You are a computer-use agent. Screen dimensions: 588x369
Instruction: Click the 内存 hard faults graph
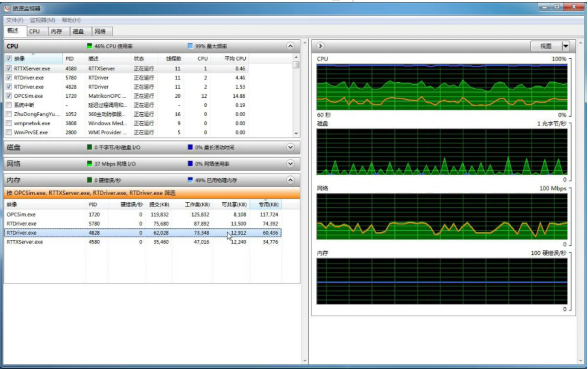point(442,281)
